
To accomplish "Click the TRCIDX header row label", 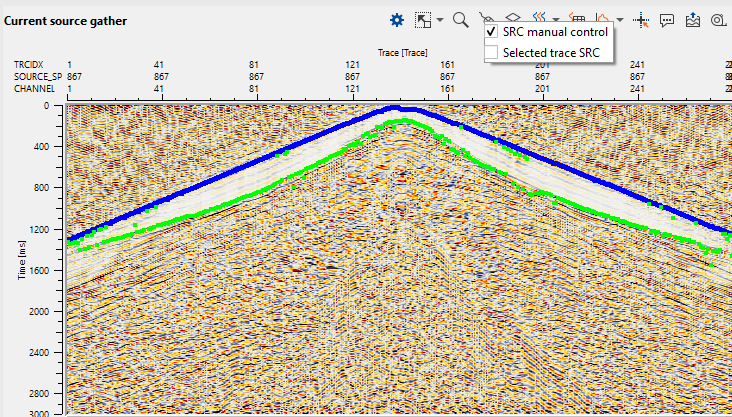I will click(29, 64).
